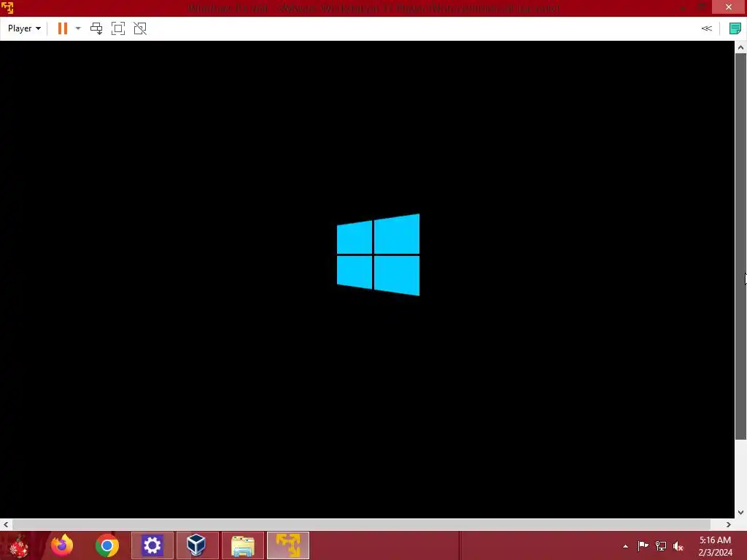The height and width of the screenshot is (560, 747).
Task: Click Send Ctrl+Alt+Del icon
Action: point(96,28)
